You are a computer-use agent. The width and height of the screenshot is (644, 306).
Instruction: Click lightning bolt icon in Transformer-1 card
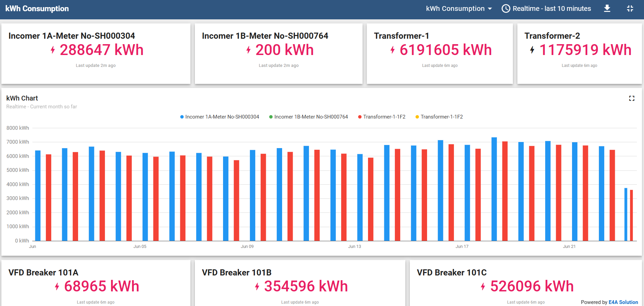392,50
